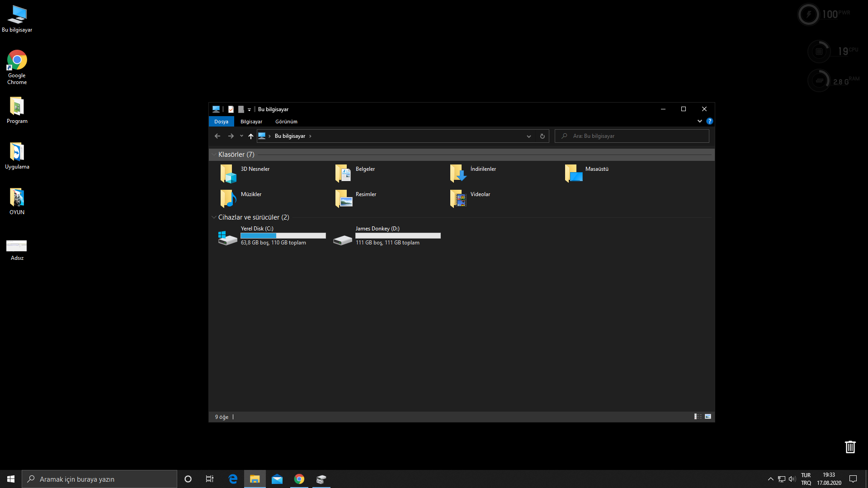The image size is (868, 488).
Task: Click the Up one level arrow
Action: (x=251, y=136)
